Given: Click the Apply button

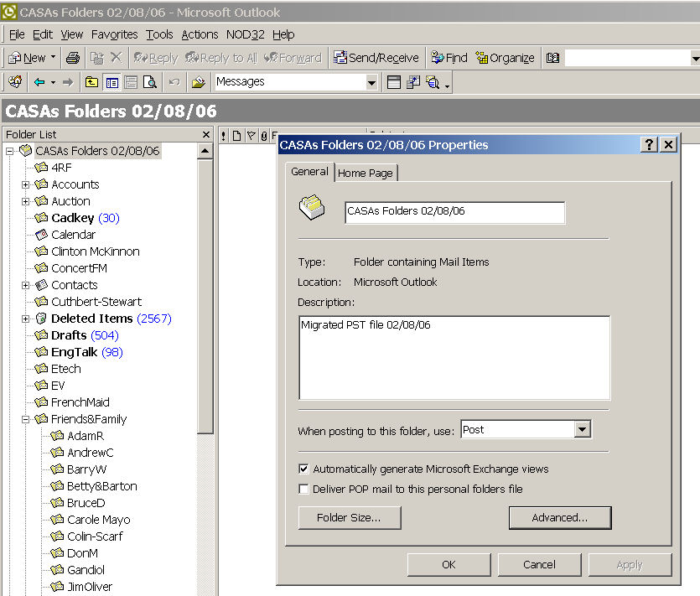Looking at the screenshot, I should click(630, 565).
